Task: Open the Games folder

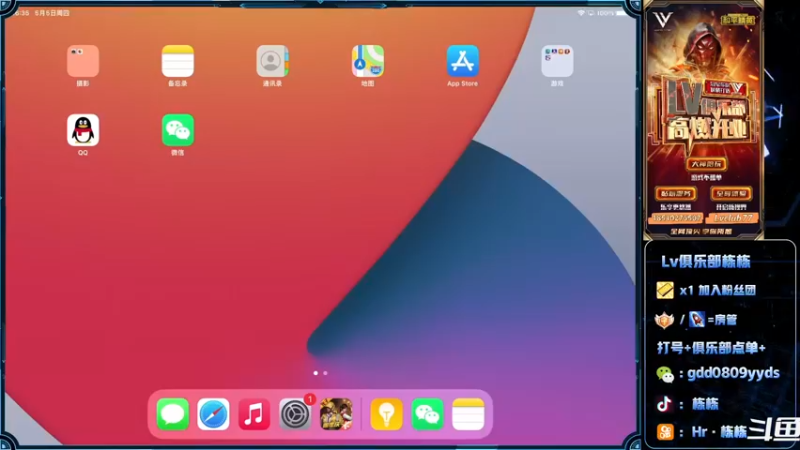Action: 557,61
